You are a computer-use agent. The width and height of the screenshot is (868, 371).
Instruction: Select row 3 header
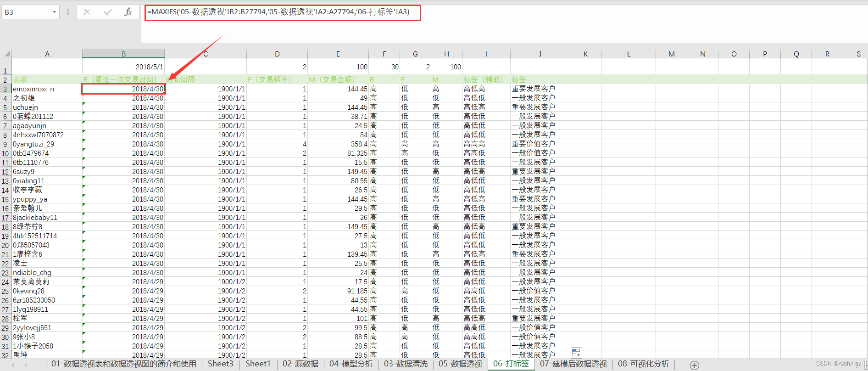pyautogui.click(x=6, y=89)
